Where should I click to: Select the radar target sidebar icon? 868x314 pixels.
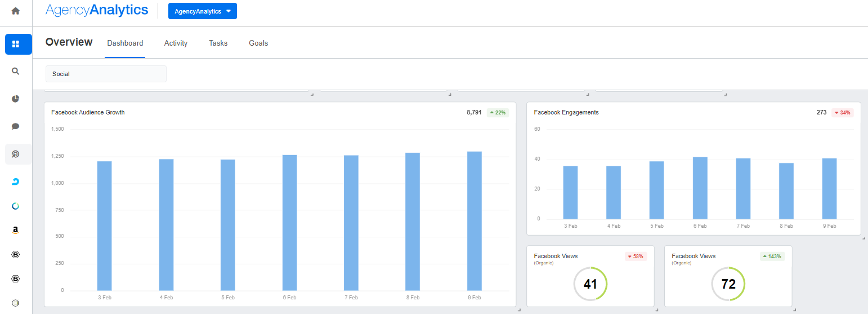16,154
